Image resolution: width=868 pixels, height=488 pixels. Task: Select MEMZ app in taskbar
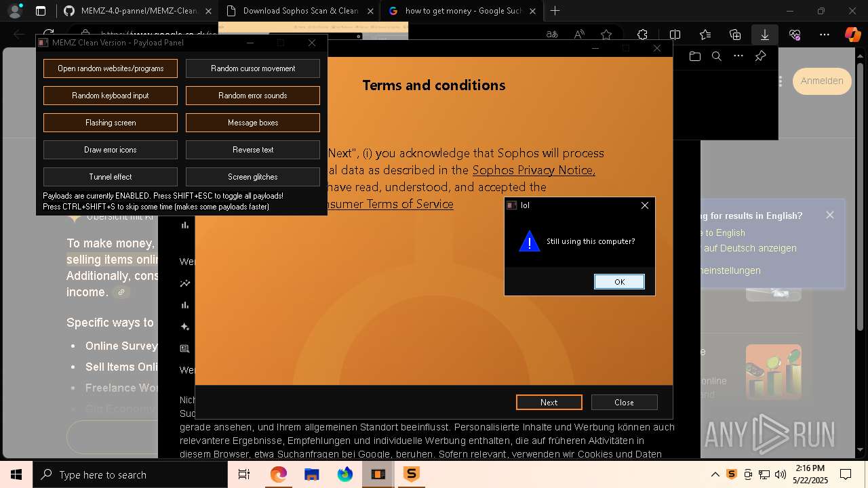(378, 474)
